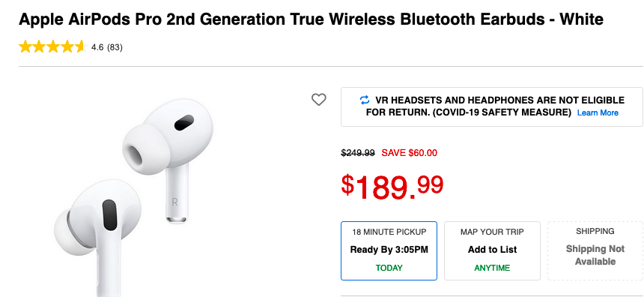Click the $189.99 sale price

pyautogui.click(x=392, y=186)
